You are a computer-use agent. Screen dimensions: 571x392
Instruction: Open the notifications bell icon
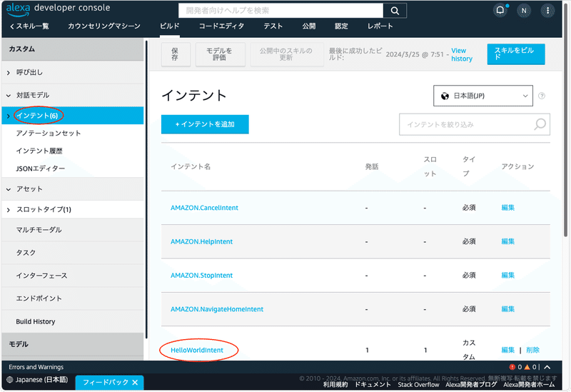[x=500, y=10]
